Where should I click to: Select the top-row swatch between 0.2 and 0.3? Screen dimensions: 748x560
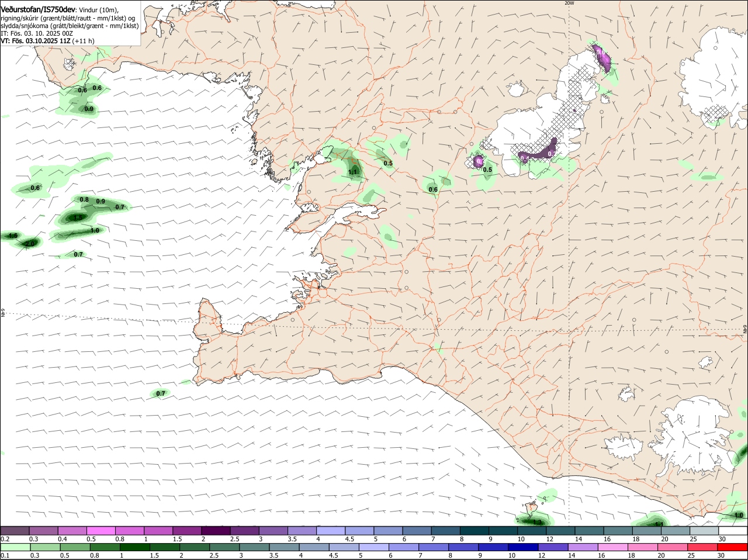coord(15,530)
